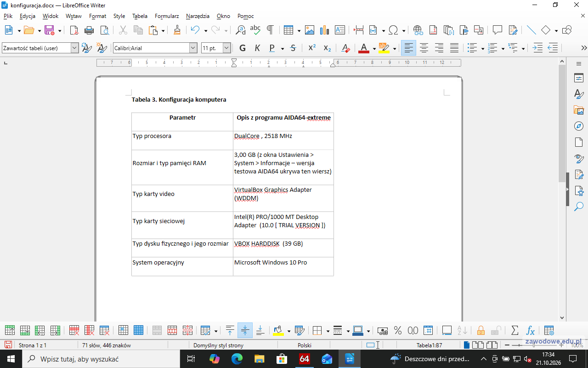
Task: Expand table borders dropdown arrow
Action: pos(328,331)
